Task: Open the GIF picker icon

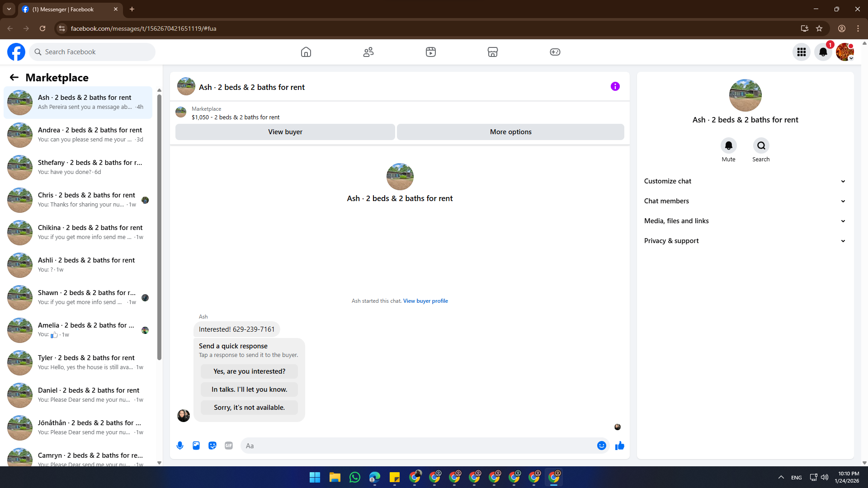Action: (x=229, y=446)
